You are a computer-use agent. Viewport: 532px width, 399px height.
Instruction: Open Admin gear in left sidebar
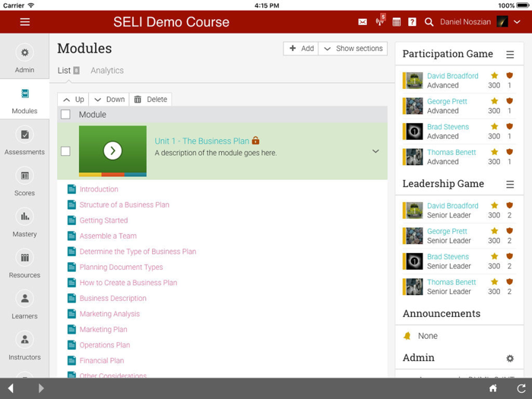[x=24, y=52]
